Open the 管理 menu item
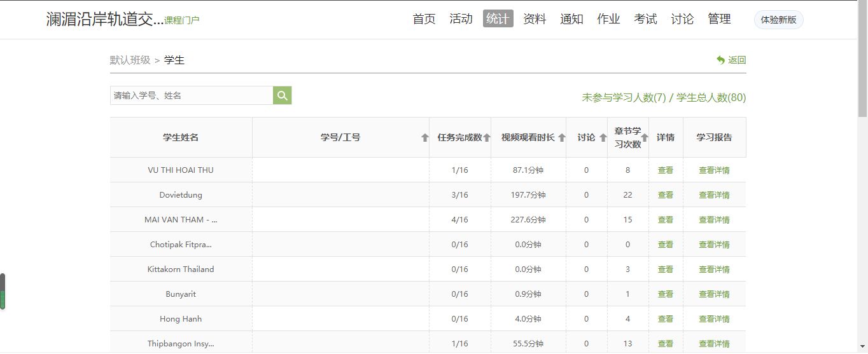 719,19
